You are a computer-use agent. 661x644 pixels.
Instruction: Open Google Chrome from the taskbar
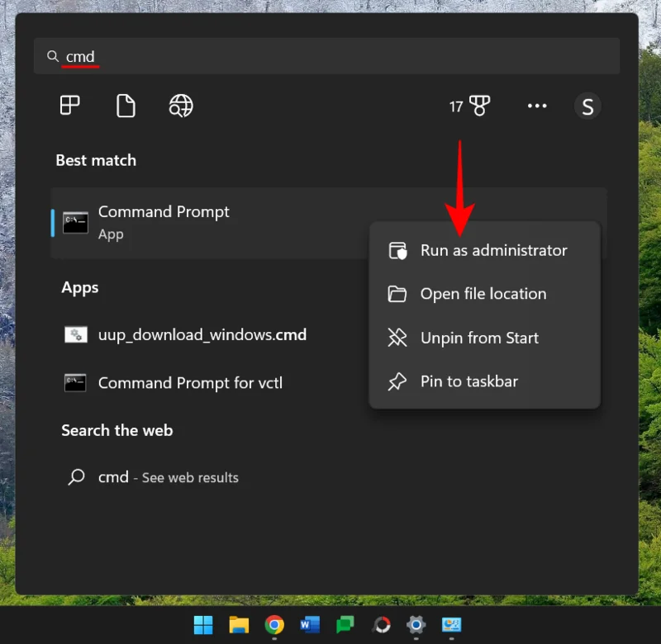click(273, 625)
